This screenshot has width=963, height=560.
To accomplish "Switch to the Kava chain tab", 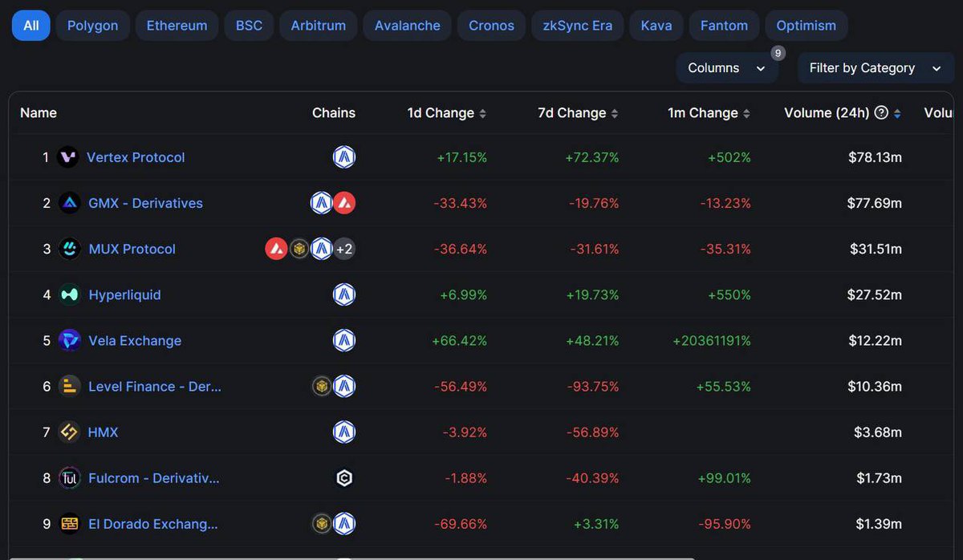I will click(656, 26).
